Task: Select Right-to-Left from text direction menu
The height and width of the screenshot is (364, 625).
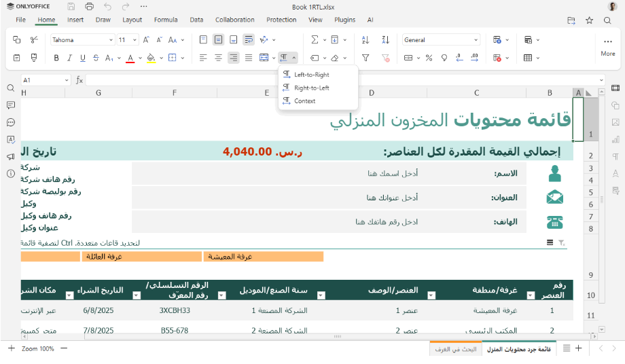Action: [311, 88]
